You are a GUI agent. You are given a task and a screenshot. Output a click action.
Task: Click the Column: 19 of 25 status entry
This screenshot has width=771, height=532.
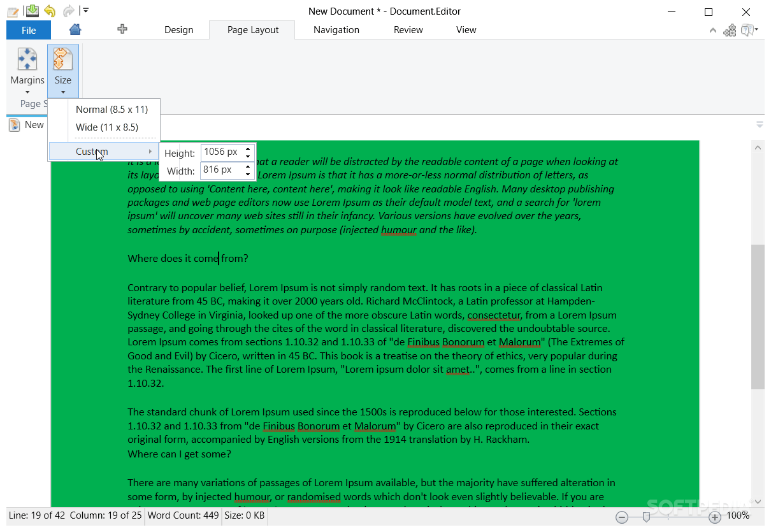[x=106, y=515]
